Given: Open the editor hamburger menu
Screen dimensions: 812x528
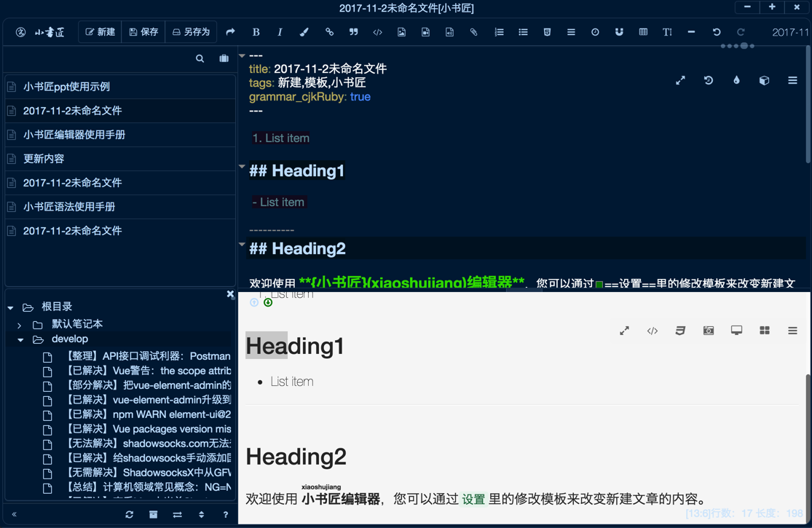Looking at the screenshot, I should pyautogui.click(x=792, y=80).
